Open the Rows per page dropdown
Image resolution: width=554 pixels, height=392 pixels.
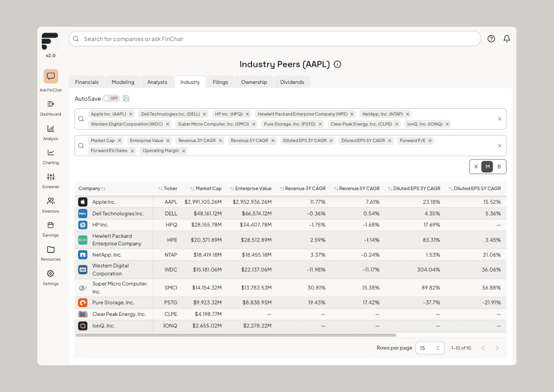pos(430,348)
